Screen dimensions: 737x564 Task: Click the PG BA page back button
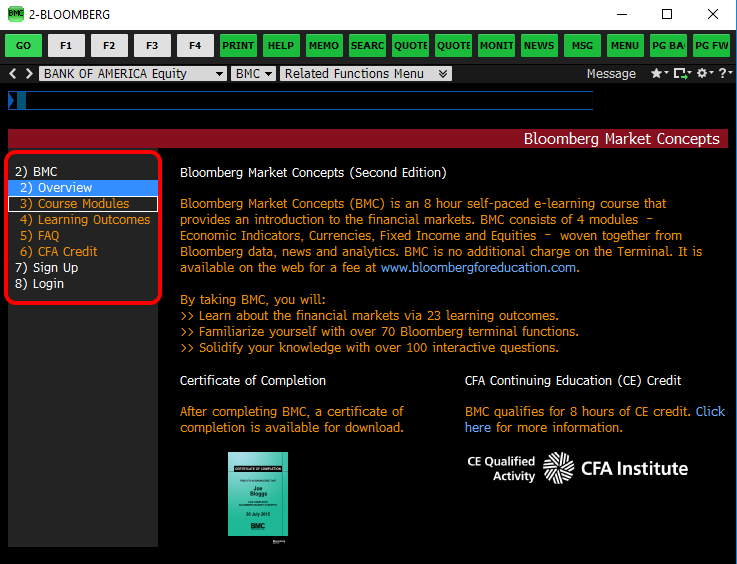(x=668, y=46)
